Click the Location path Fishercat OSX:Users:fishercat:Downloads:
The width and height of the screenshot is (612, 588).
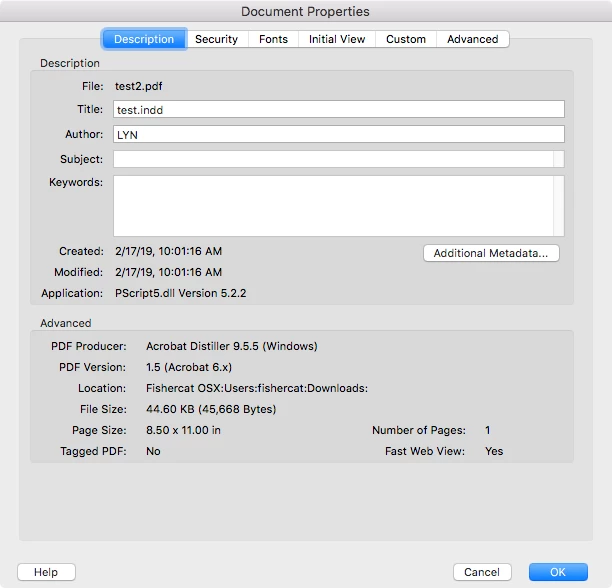tap(257, 389)
